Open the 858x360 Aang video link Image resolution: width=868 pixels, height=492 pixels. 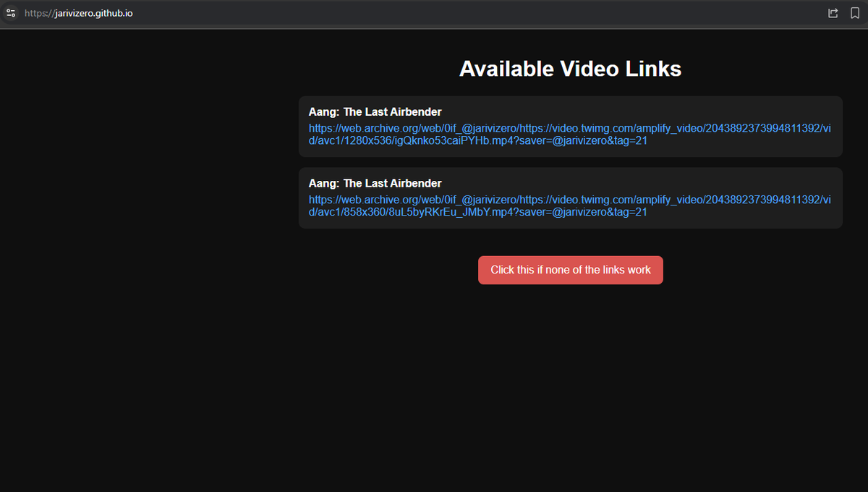[570, 205]
